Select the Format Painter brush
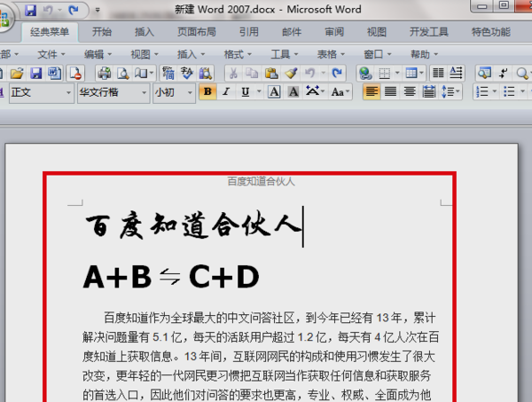 (x=291, y=73)
